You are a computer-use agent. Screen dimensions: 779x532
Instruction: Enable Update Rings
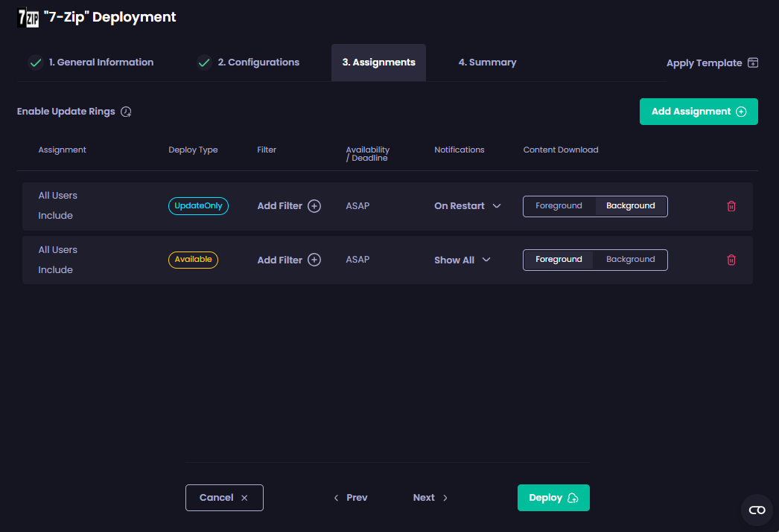(x=66, y=111)
